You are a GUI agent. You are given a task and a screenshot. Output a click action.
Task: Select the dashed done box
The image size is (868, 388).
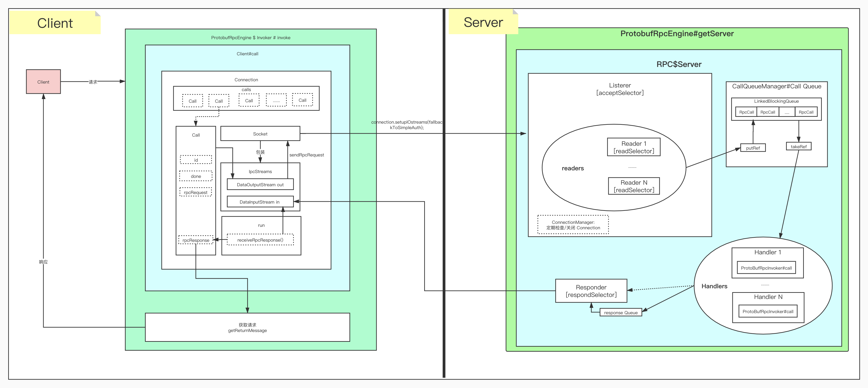pyautogui.click(x=196, y=176)
